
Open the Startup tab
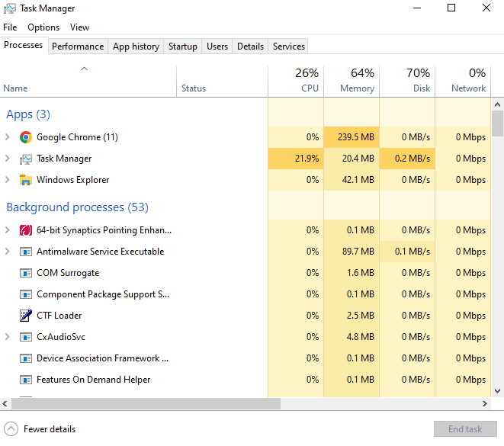(x=183, y=47)
